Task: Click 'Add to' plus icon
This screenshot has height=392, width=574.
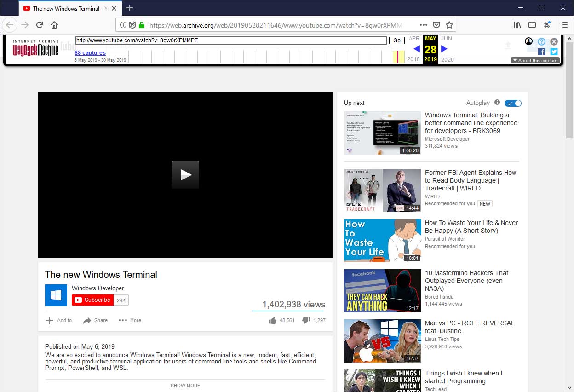Action: [x=50, y=320]
